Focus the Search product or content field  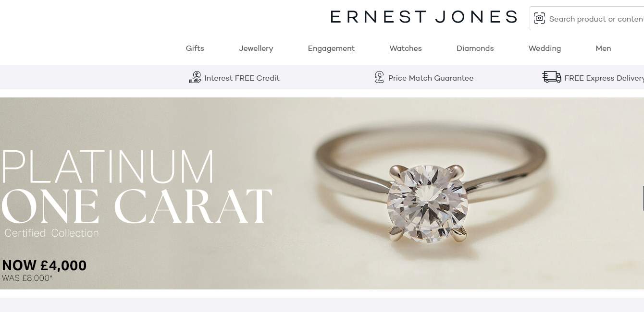point(596,19)
